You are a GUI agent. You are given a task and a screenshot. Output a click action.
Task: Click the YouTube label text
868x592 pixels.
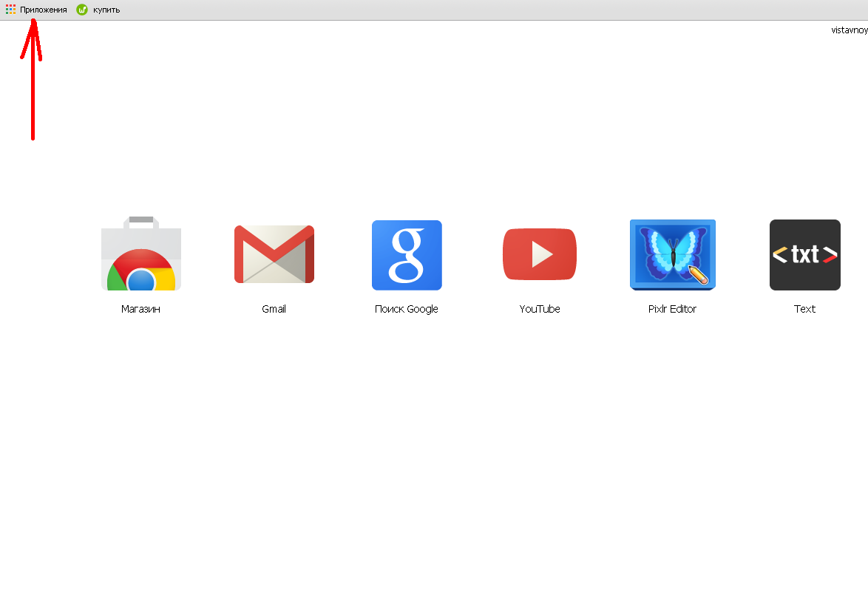(x=540, y=309)
